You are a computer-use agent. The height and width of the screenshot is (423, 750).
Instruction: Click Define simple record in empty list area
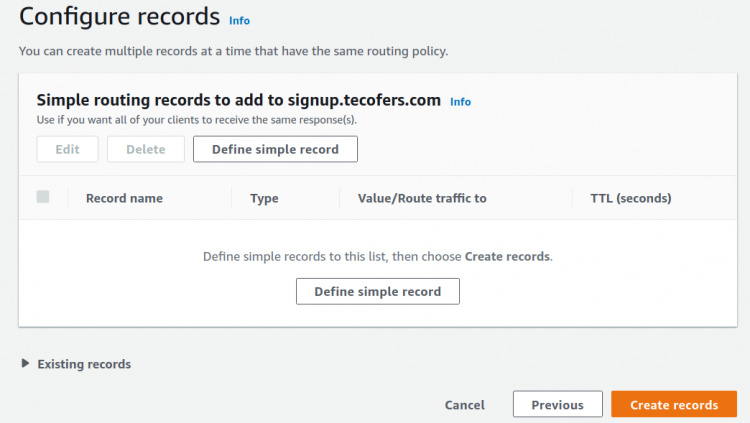coord(377,291)
